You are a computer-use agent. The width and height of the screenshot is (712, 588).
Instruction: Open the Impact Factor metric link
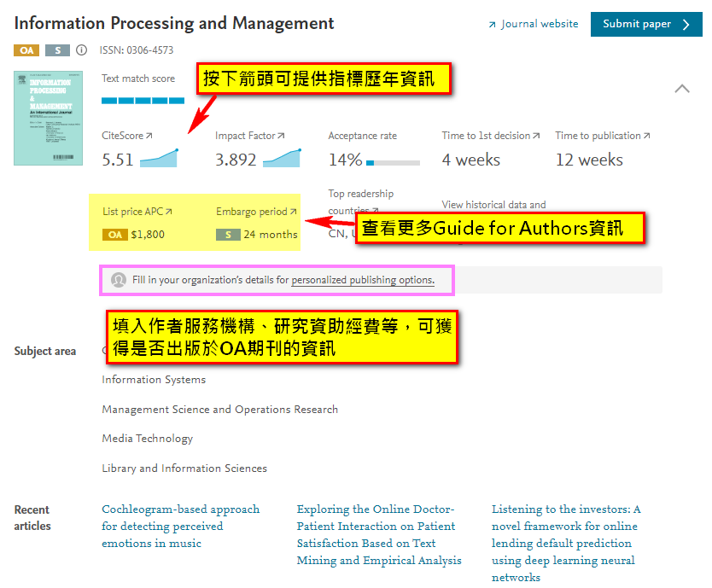250,136
